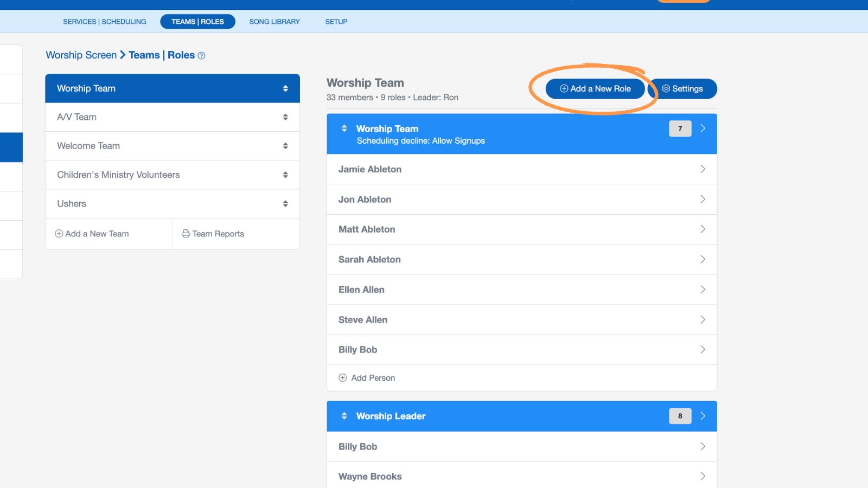Click the plus icon on Add Person

pyautogui.click(x=342, y=377)
